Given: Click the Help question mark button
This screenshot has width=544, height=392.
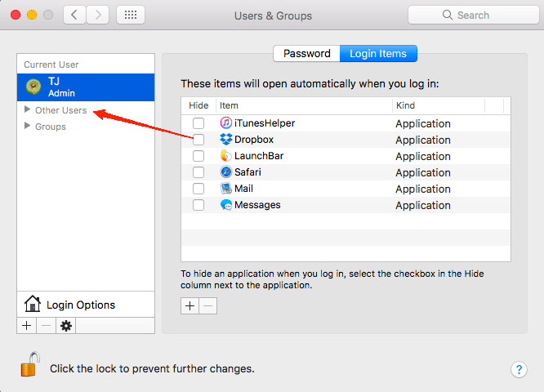Looking at the screenshot, I should point(519,369).
